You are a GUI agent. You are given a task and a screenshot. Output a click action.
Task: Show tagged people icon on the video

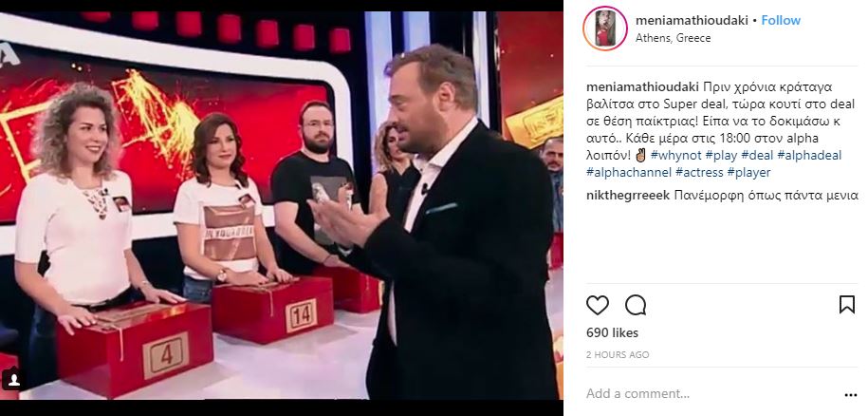tap(12, 380)
